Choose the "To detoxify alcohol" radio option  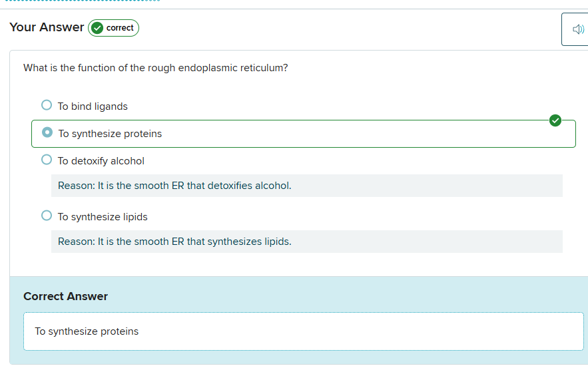(x=47, y=160)
